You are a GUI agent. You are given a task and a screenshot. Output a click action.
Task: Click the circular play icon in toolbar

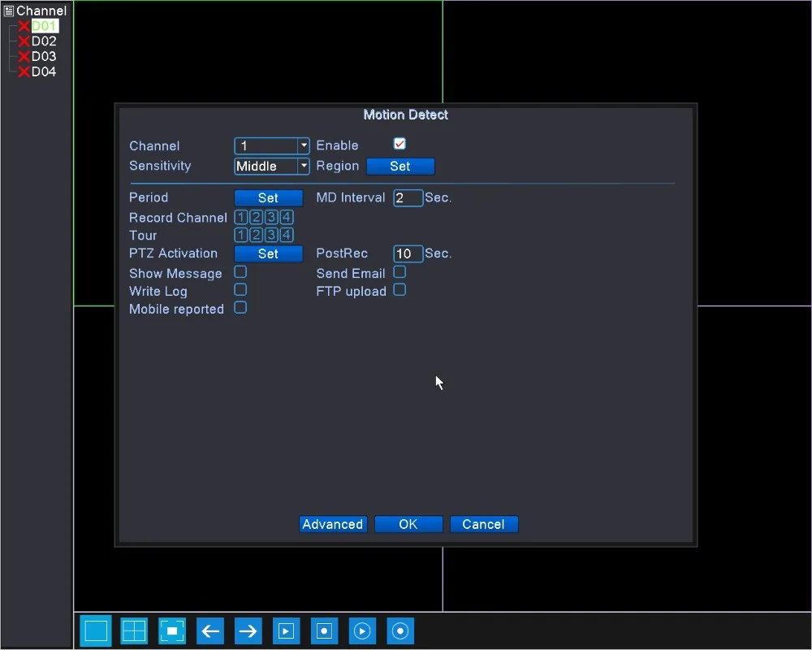[362, 630]
